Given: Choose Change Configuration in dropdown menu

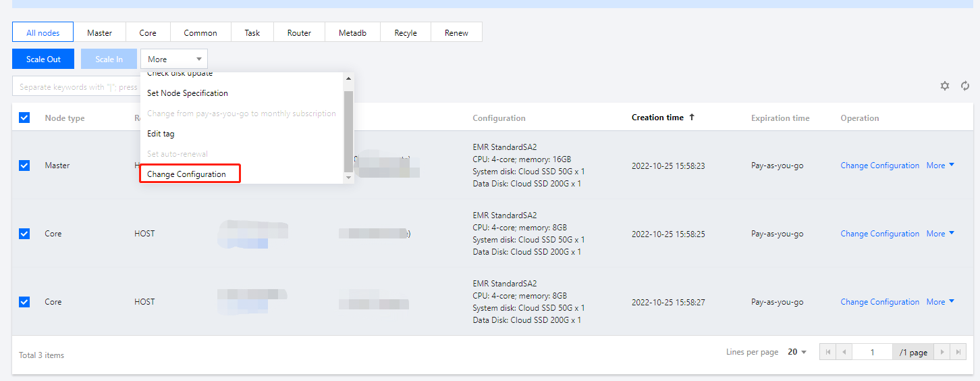Looking at the screenshot, I should point(242,174).
